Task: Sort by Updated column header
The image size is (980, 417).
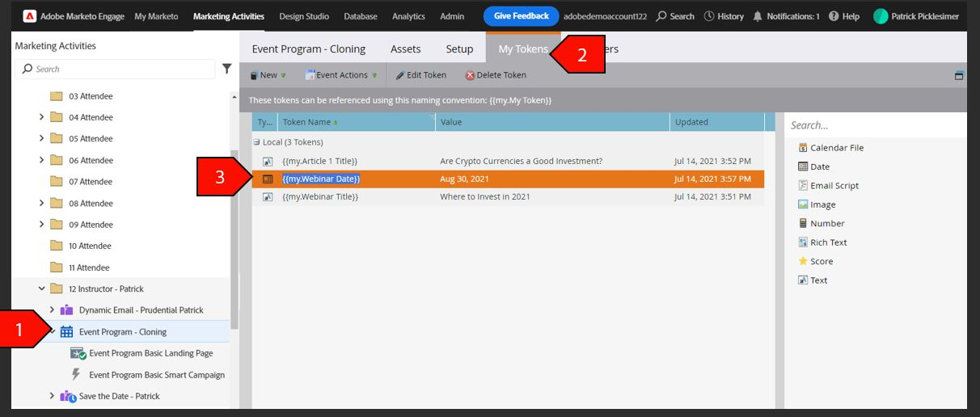Action: coord(716,122)
